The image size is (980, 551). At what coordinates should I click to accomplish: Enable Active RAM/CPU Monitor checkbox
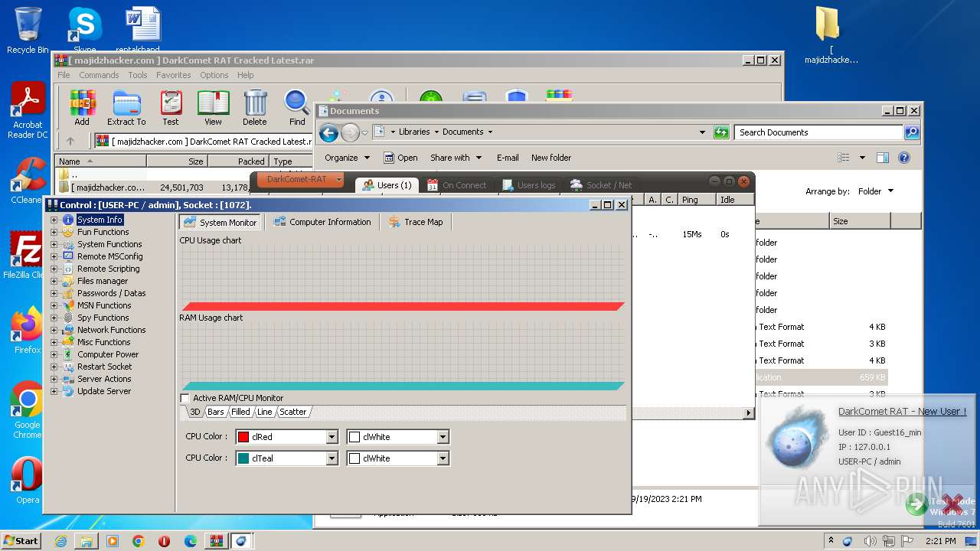pyautogui.click(x=185, y=398)
